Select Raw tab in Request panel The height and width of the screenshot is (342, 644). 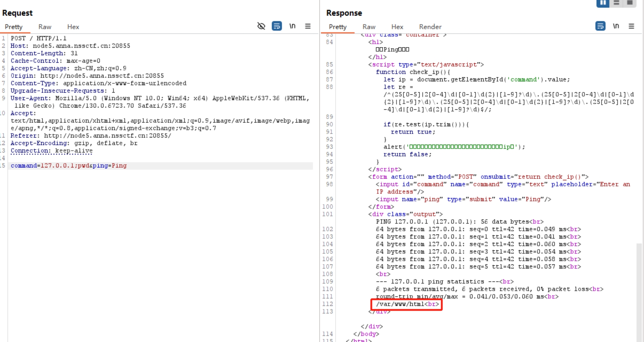[45, 27]
